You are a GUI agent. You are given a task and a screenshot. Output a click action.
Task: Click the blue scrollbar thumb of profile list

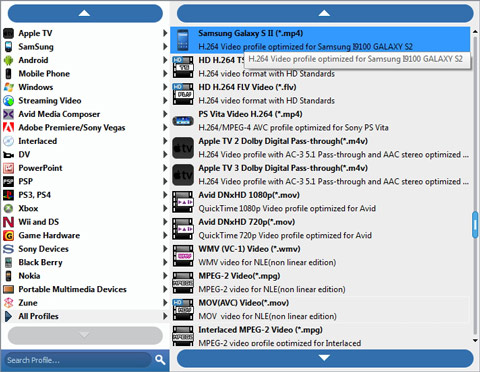click(x=475, y=225)
